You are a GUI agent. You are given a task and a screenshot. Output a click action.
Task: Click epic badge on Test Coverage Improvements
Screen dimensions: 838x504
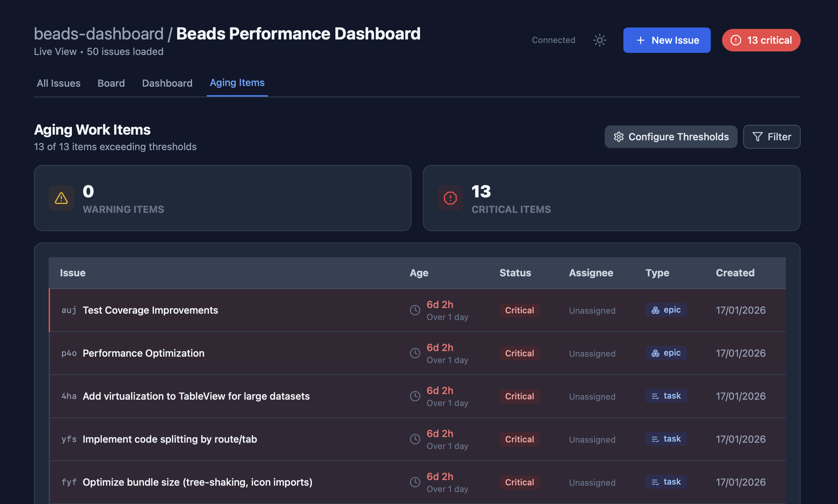666,310
